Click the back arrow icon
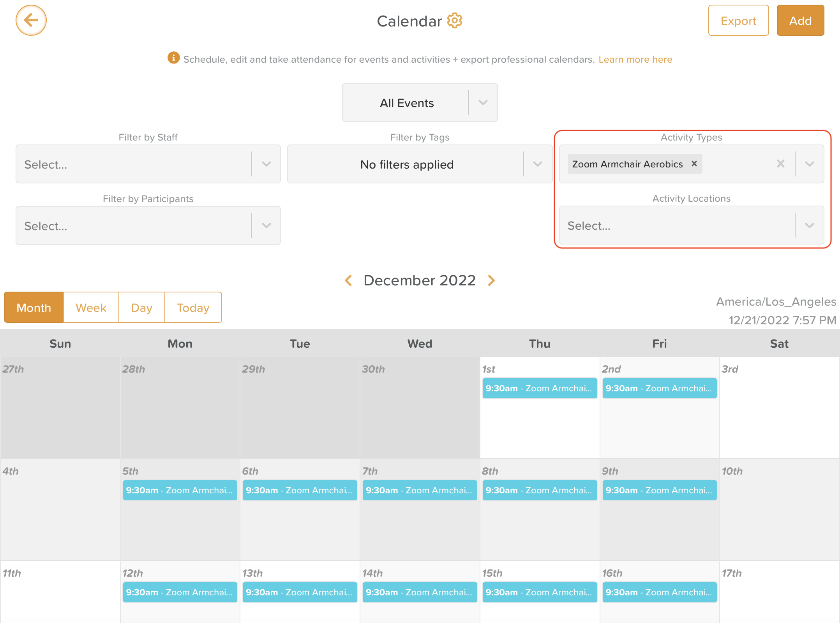The height and width of the screenshot is (623, 840). coord(31,20)
